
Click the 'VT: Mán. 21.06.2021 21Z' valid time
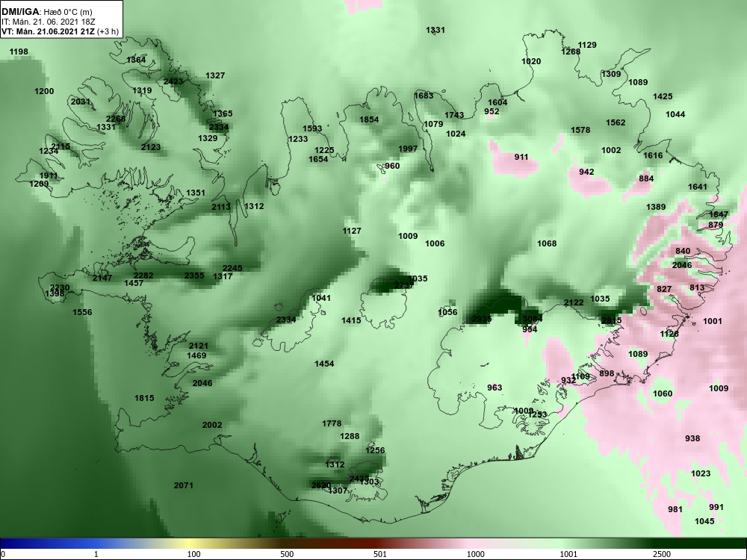point(48,31)
